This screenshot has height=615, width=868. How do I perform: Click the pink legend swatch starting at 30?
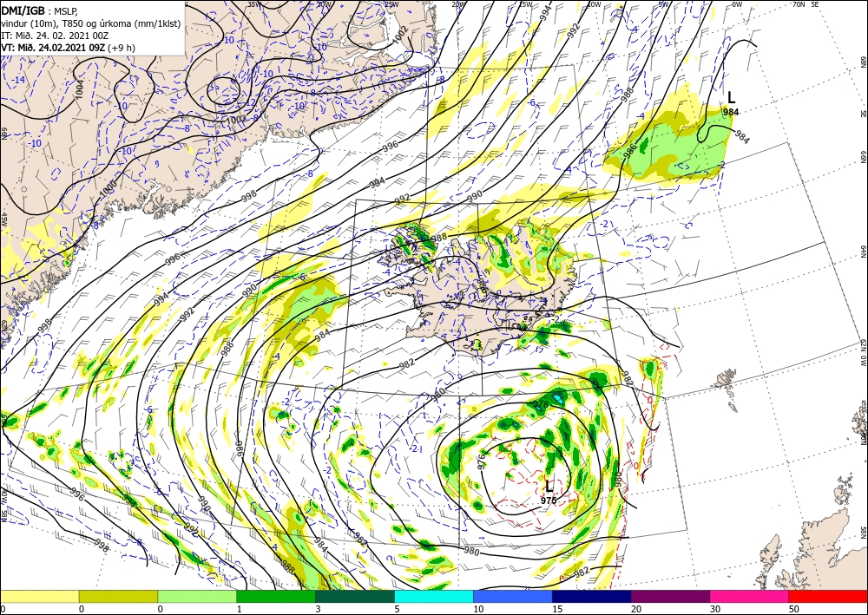point(750,596)
